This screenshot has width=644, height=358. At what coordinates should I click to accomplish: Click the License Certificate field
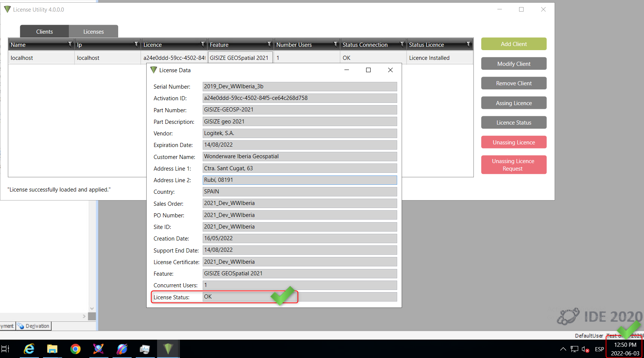click(300, 262)
